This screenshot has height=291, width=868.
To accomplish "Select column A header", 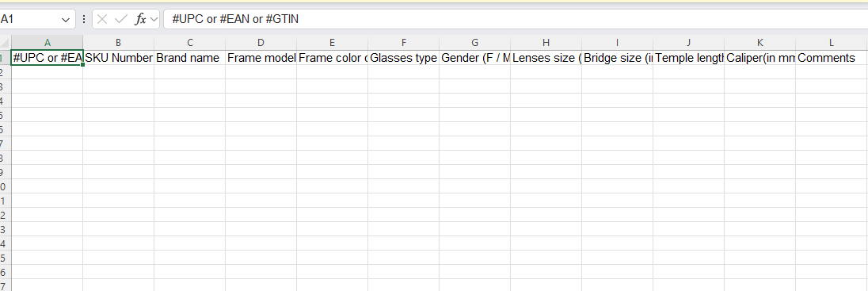I will point(47,43).
